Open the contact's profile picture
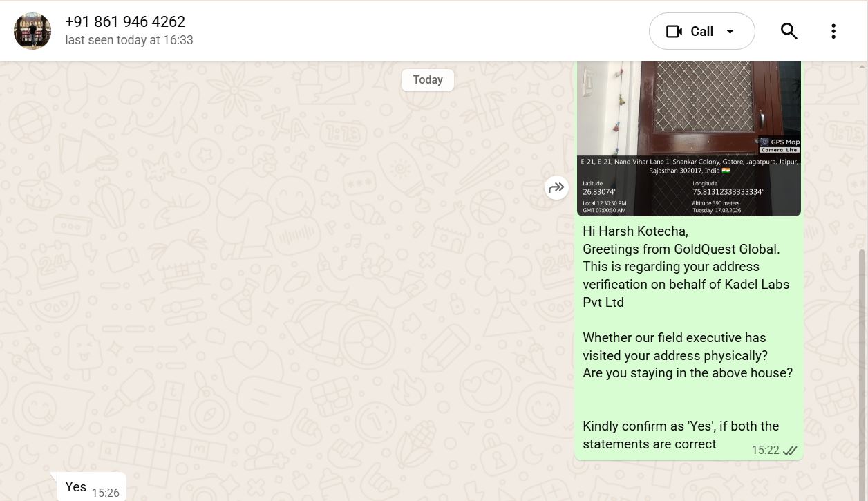 (x=32, y=31)
